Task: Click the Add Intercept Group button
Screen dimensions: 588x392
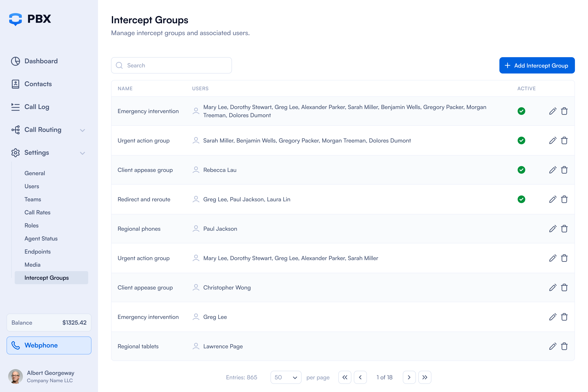Action: tap(537, 66)
